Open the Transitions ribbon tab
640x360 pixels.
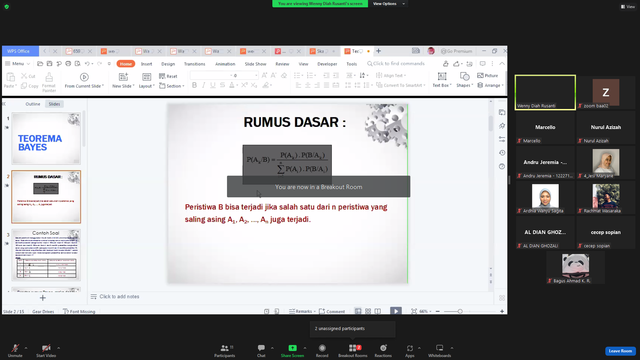(x=194, y=64)
